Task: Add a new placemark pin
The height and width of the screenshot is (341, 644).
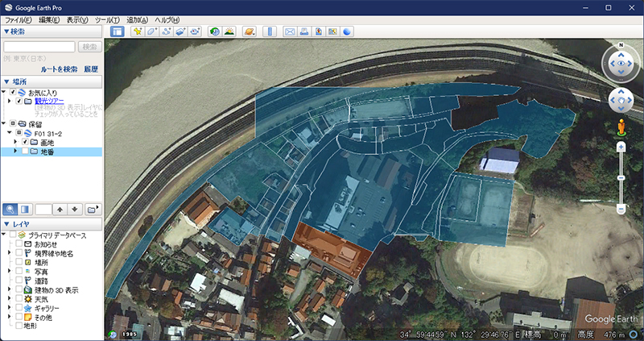Action: [138, 31]
